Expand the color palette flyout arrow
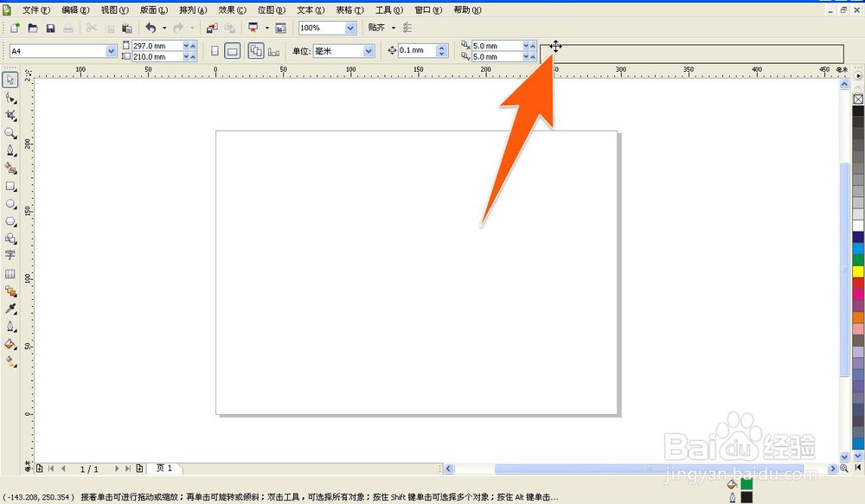 pos(858,75)
